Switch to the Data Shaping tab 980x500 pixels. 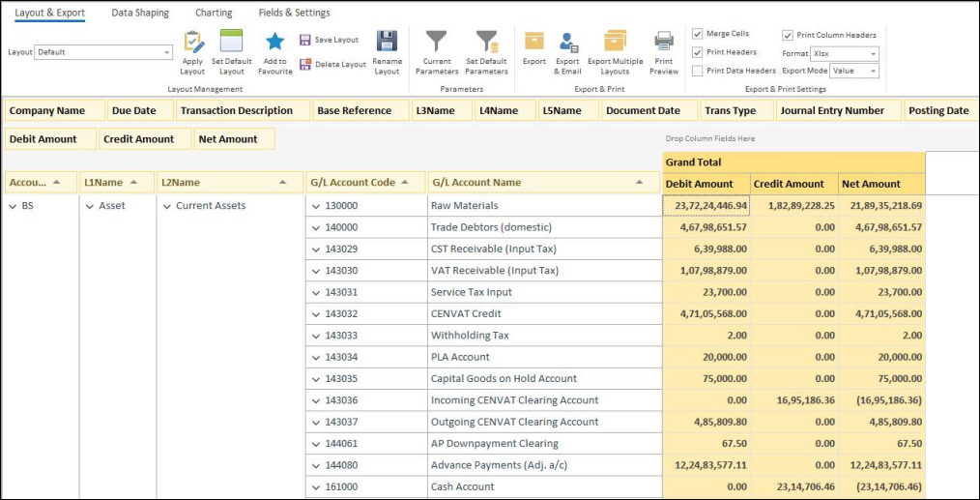point(140,13)
